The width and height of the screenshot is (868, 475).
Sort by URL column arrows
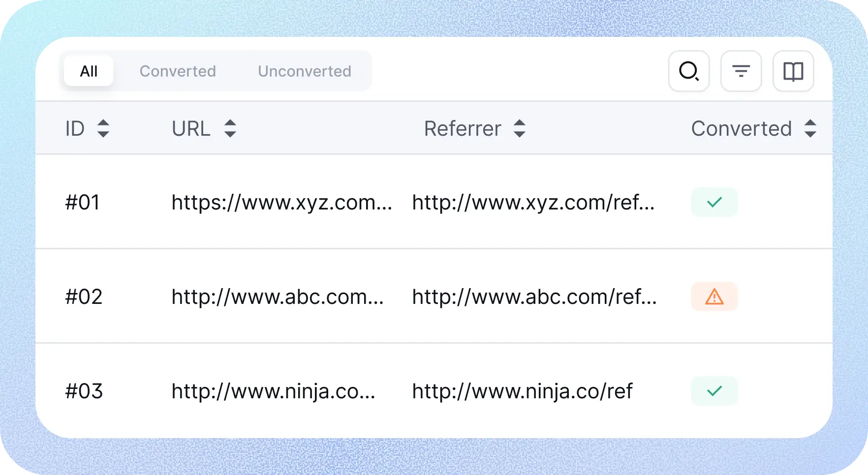[x=230, y=128]
